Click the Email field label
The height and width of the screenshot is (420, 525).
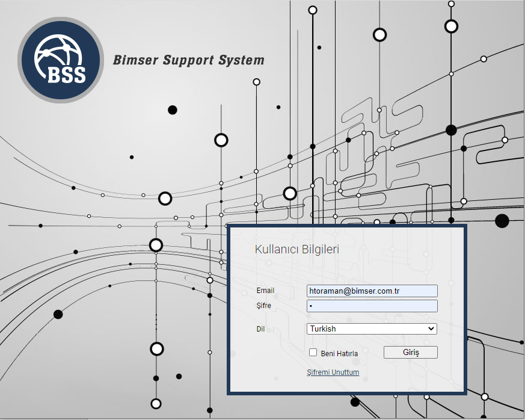(265, 291)
